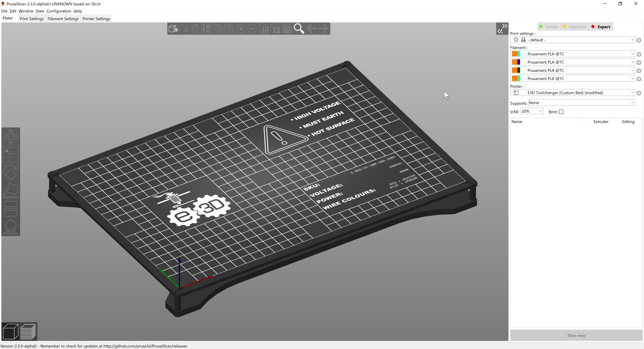Open Printer settings gear icon
The image size is (644, 349).
click(x=639, y=93)
